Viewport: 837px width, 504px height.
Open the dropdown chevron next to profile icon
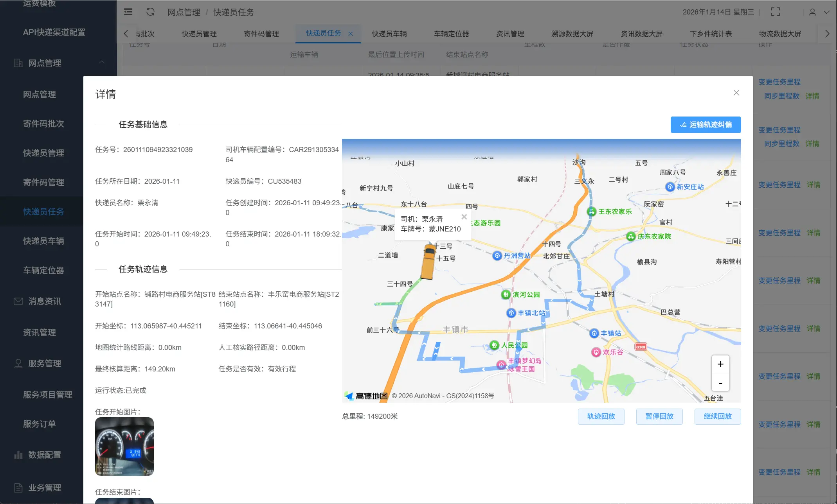click(x=828, y=12)
